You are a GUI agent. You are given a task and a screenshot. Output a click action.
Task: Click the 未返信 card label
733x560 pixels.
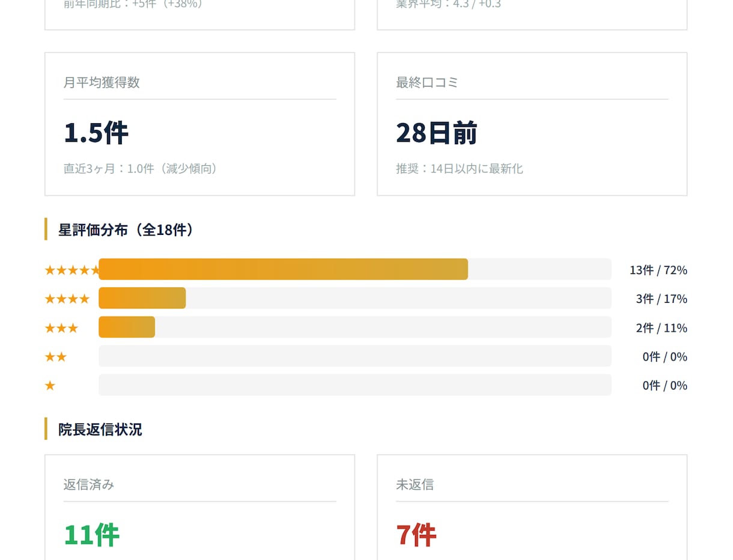(x=415, y=484)
